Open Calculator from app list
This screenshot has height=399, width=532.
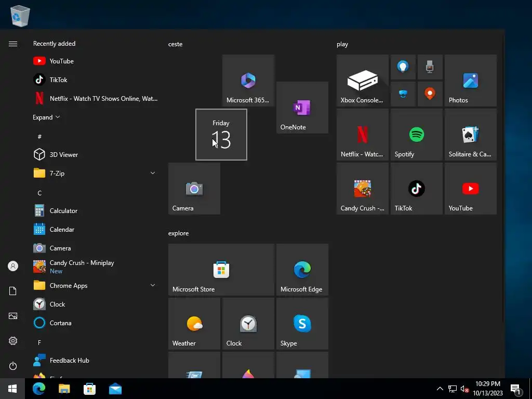(95, 211)
